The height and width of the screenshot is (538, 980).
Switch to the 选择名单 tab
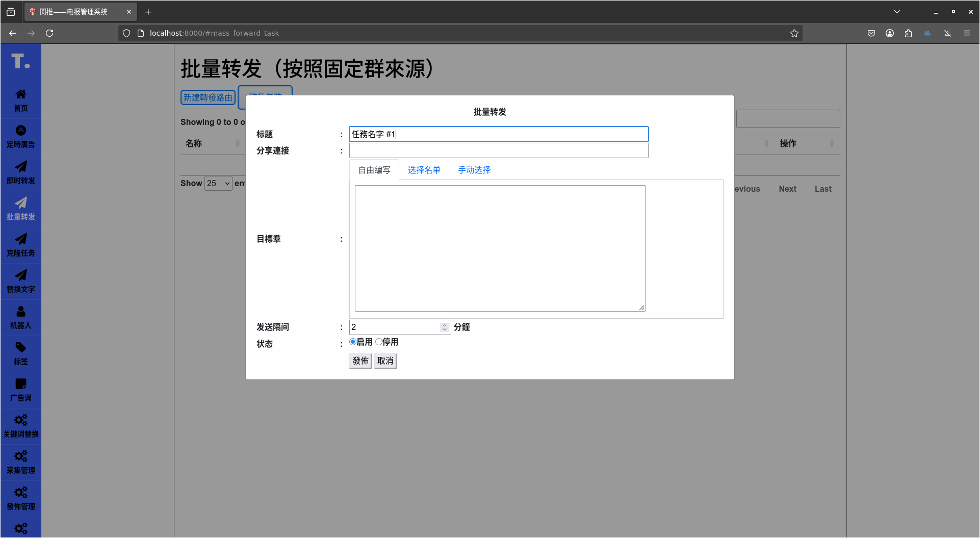(x=424, y=170)
